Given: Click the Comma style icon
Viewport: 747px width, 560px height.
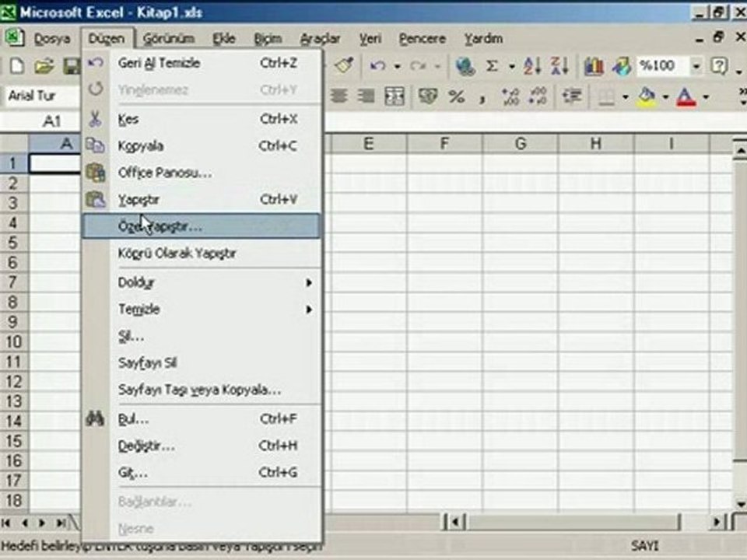Looking at the screenshot, I should tap(482, 98).
